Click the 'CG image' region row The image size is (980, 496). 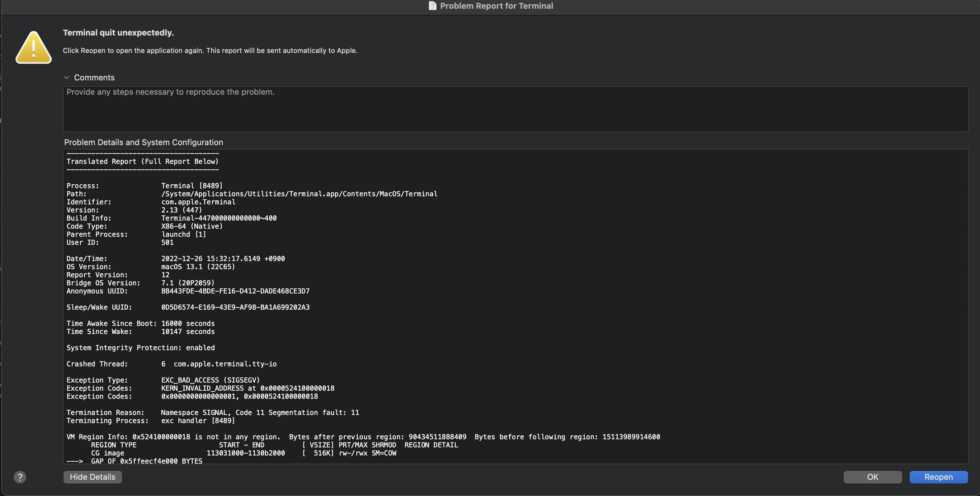tap(243, 453)
